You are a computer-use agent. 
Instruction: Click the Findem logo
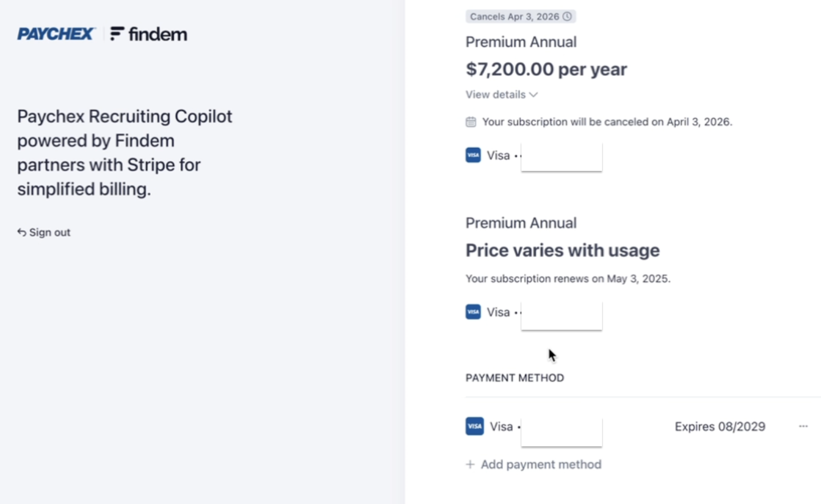click(x=149, y=34)
